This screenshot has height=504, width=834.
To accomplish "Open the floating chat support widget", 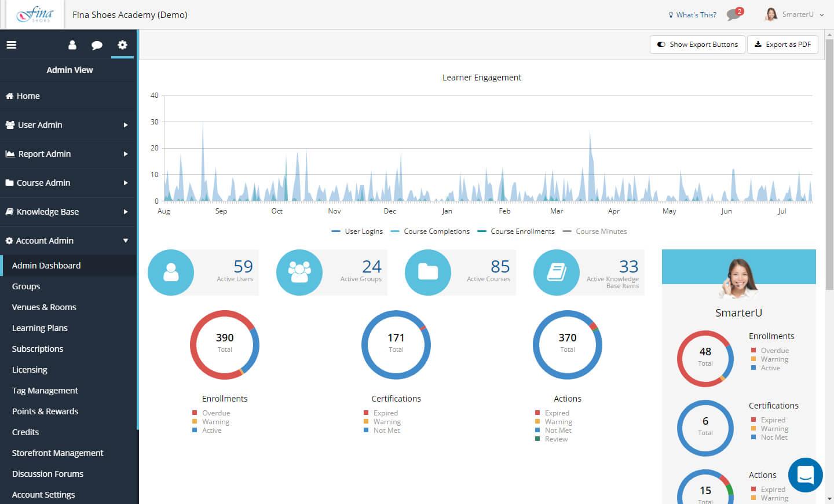I will tap(806, 475).
